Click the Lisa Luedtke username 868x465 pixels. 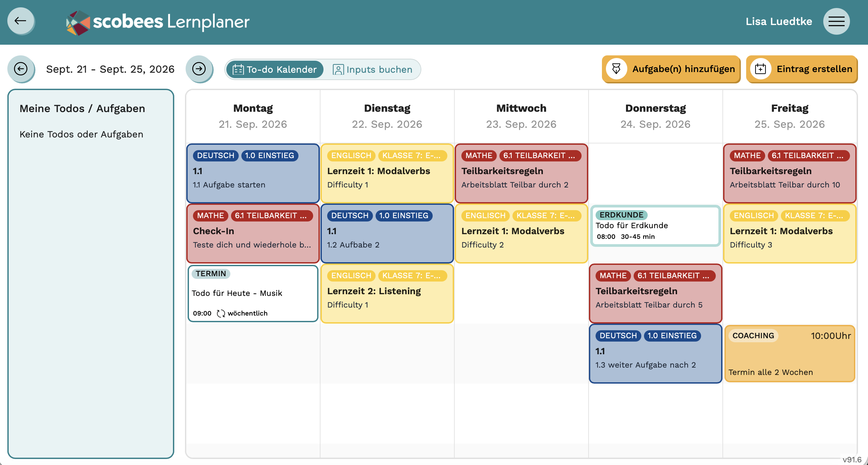[x=779, y=21]
